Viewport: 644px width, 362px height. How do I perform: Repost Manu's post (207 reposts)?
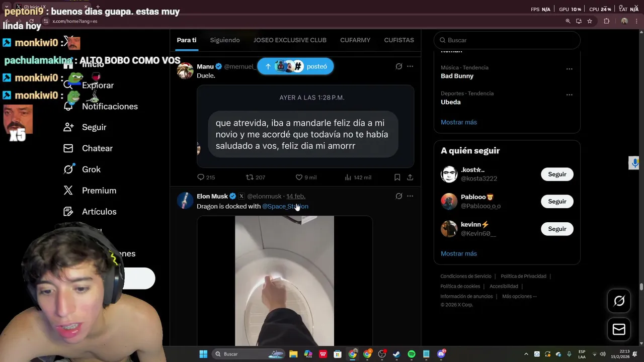click(x=256, y=177)
